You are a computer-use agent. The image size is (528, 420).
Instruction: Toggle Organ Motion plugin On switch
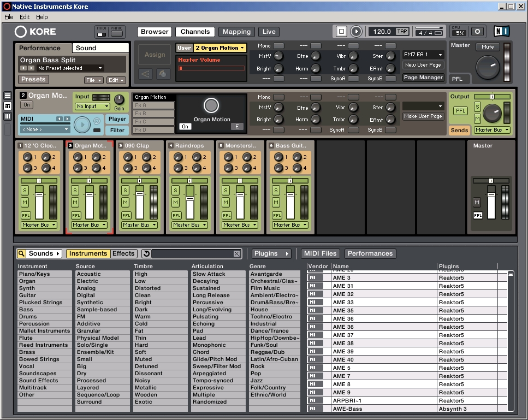[x=185, y=127]
